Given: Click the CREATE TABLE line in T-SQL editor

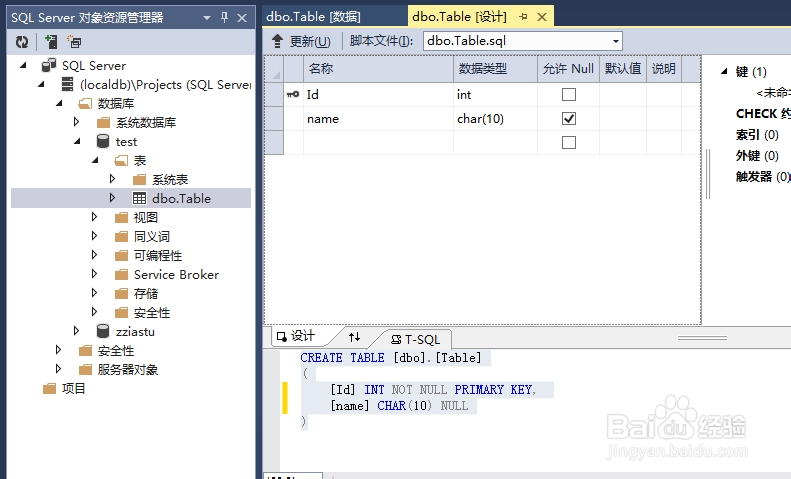Looking at the screenshot, I should pos(391,357).
